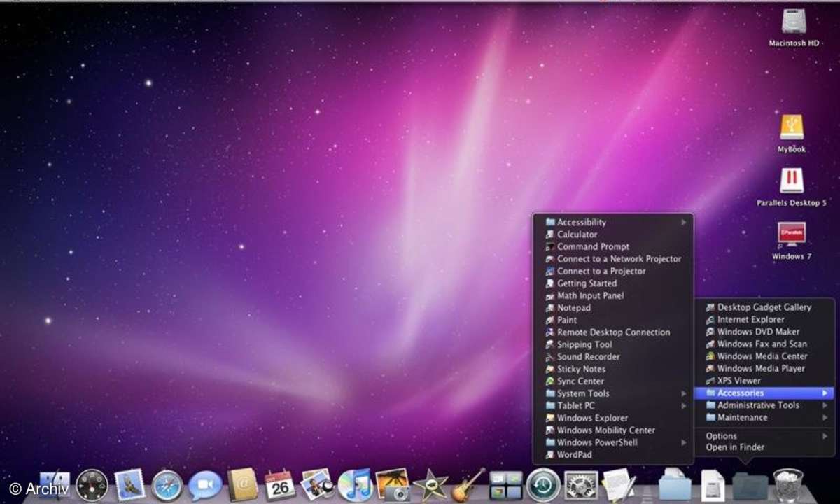Expand Windows PowerShell submenu
Screen dimensions: 840x504
click(x=596, y=442)
